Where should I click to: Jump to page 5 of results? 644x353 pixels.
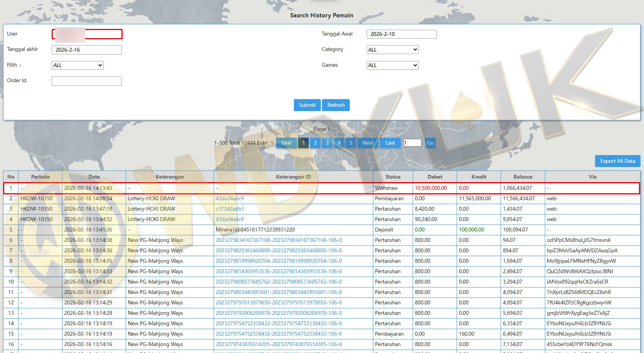(351, 143)
